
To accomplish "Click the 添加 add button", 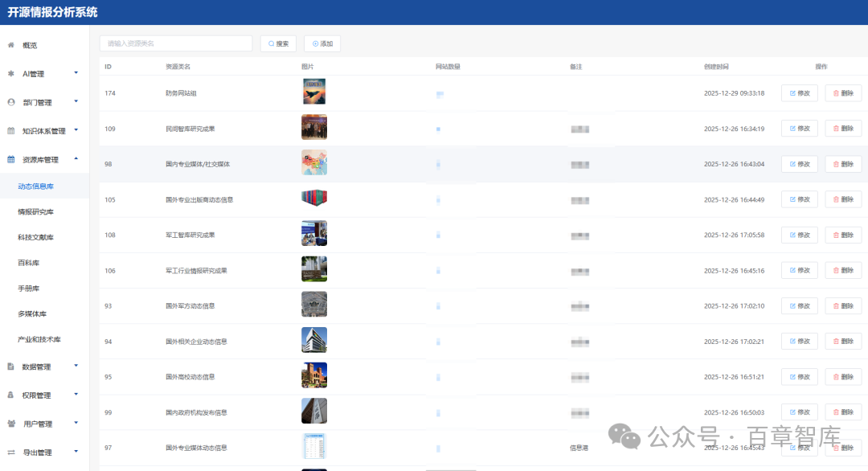I will click(322, 43).
